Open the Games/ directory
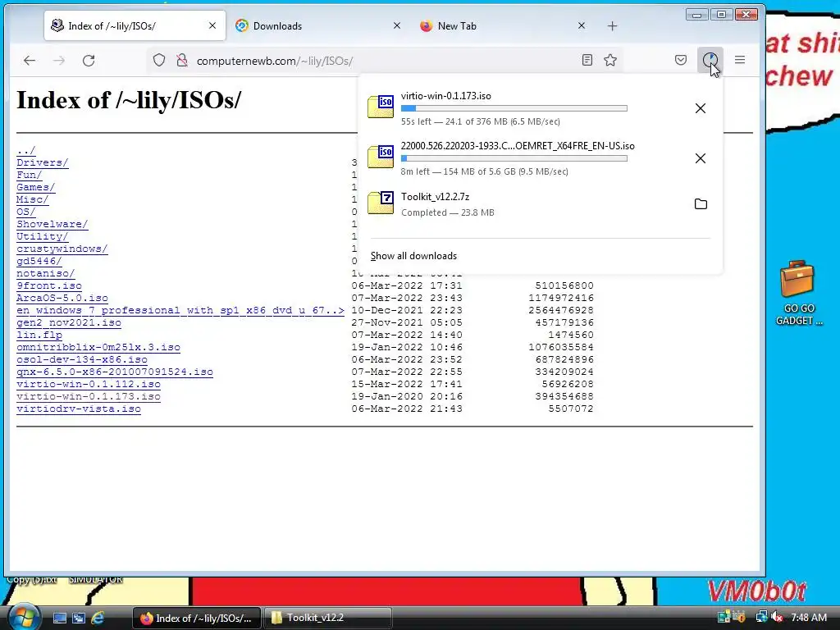 tap(35, 188)
